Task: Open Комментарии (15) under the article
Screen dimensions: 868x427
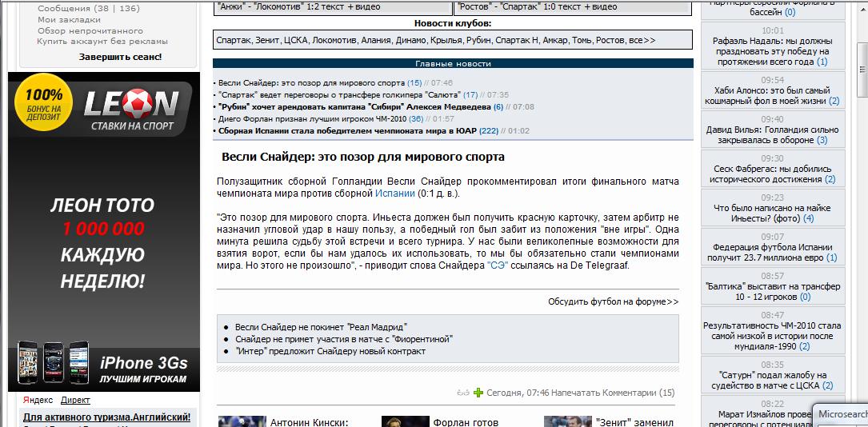Action: point(642,393)
